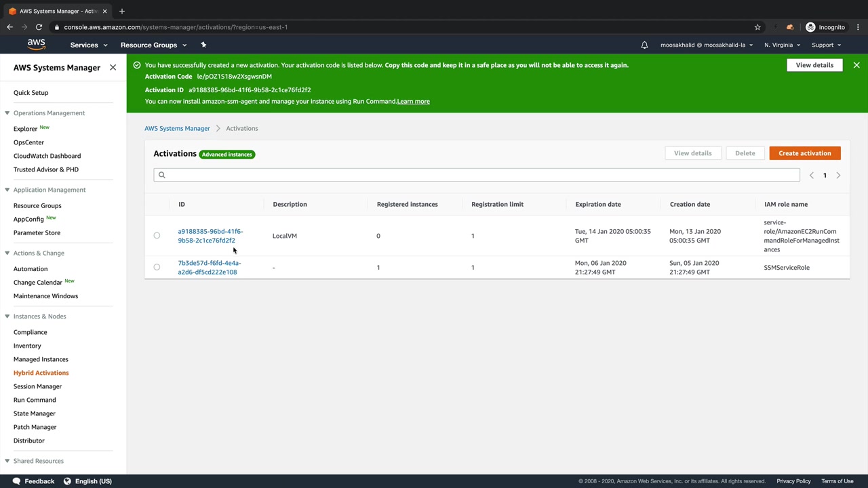
Task: Close the AWS Systems Manager sidebar
Action: click(113, 68)
